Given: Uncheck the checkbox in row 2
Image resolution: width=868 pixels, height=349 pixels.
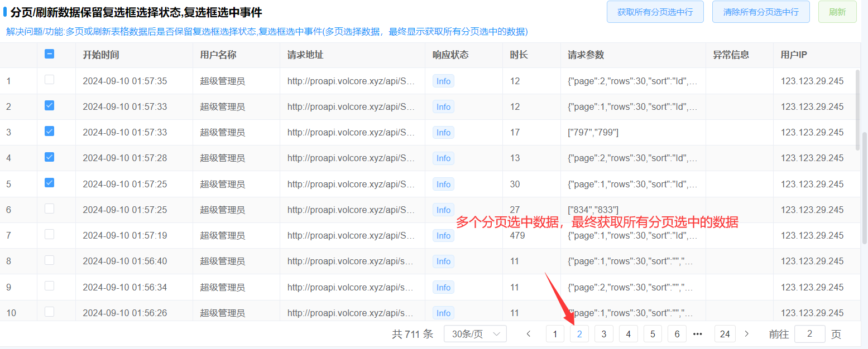Looking at the screenshot, I should (49, 105).
